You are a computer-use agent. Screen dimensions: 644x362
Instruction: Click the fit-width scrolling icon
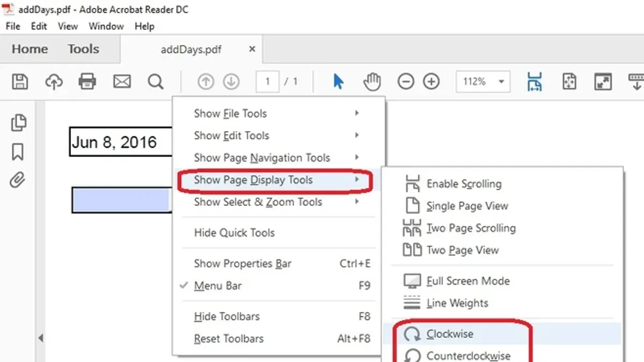pos(535,82)
